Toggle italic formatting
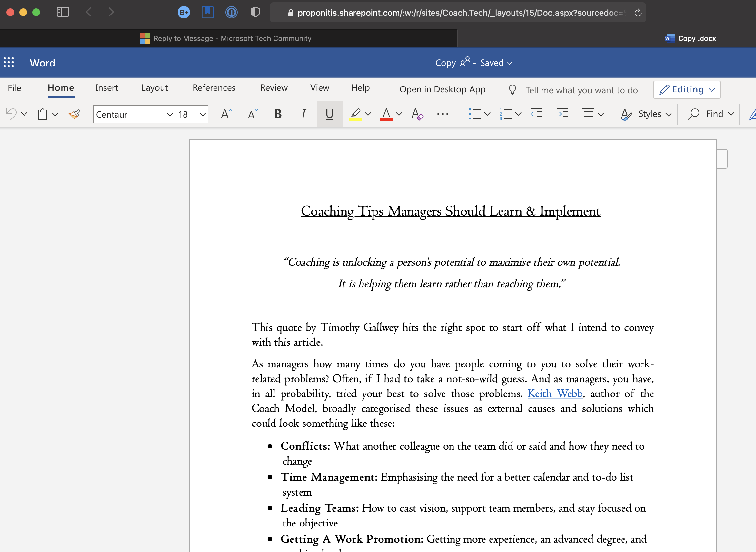The width and height of the screenshot is (756, 552). [303, 114]
